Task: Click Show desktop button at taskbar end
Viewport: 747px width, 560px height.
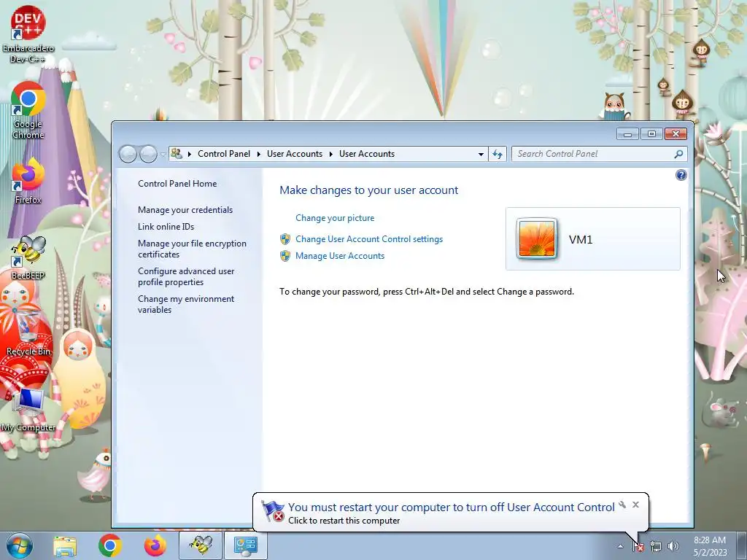Action: point(742,546)
